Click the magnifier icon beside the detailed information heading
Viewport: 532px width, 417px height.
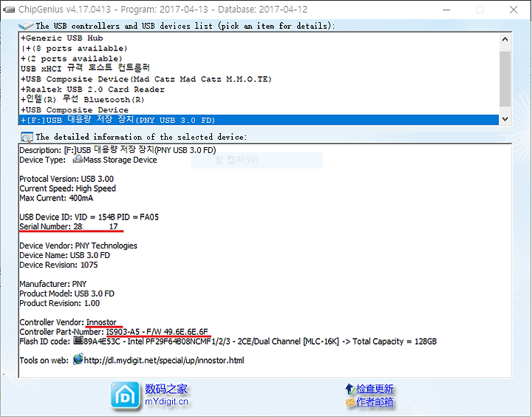pyautogui.click(x=27, y=137)
